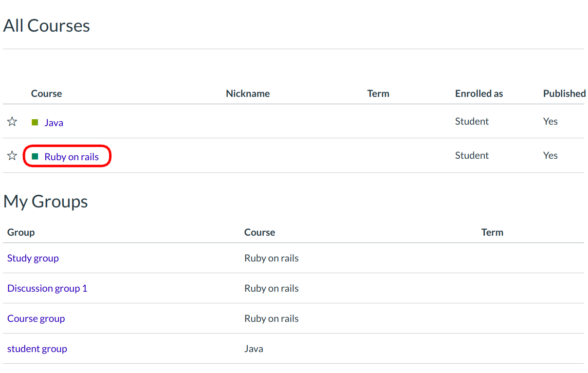588x373 pixels.
Task: Click the green color square beside Java
Action: [x=35, y=122]
